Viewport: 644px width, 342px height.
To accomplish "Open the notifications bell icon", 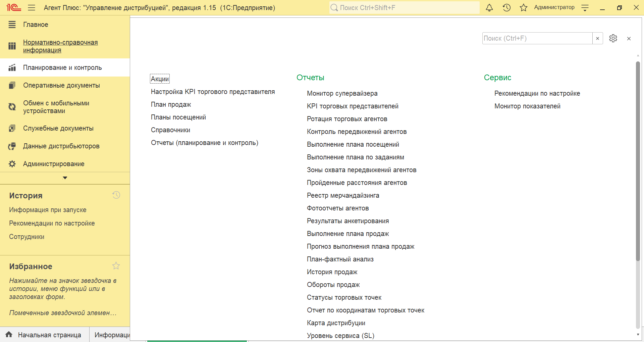I will coord(489,8).
